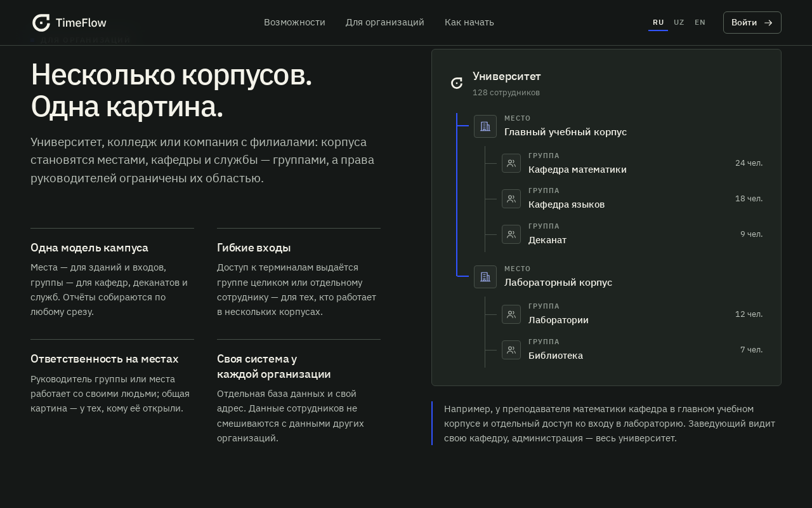The width and height of the screenshot is (812, 508).
Task: Click the TimeFlow logo icon
Action: [x=41, y=23]
